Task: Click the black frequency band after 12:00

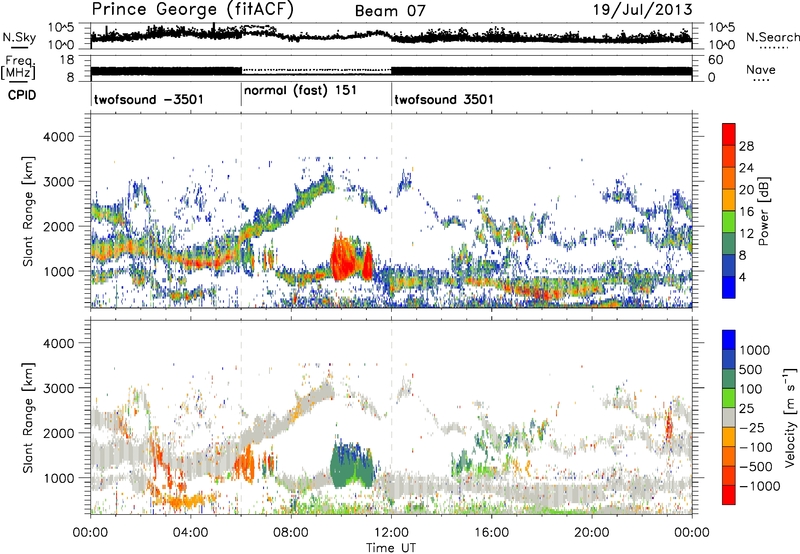Action: coord(541,71)
